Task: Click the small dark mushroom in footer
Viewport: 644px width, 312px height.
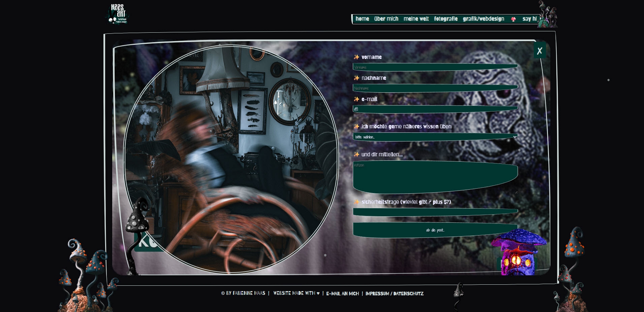Action: click(x=458, y=295)
